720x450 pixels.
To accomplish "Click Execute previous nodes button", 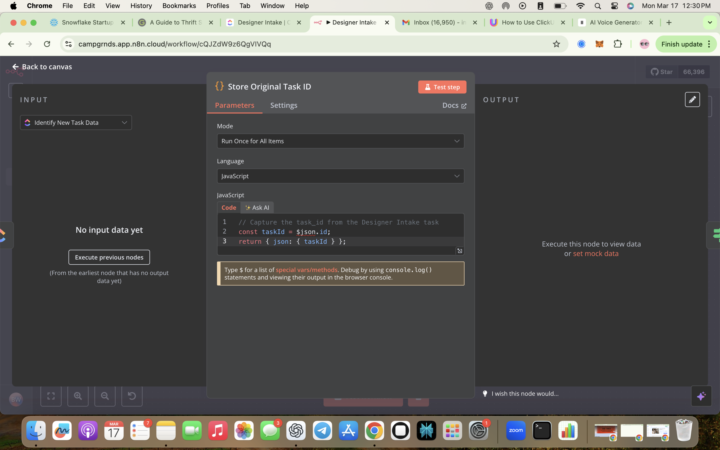I will coord(109,257).
